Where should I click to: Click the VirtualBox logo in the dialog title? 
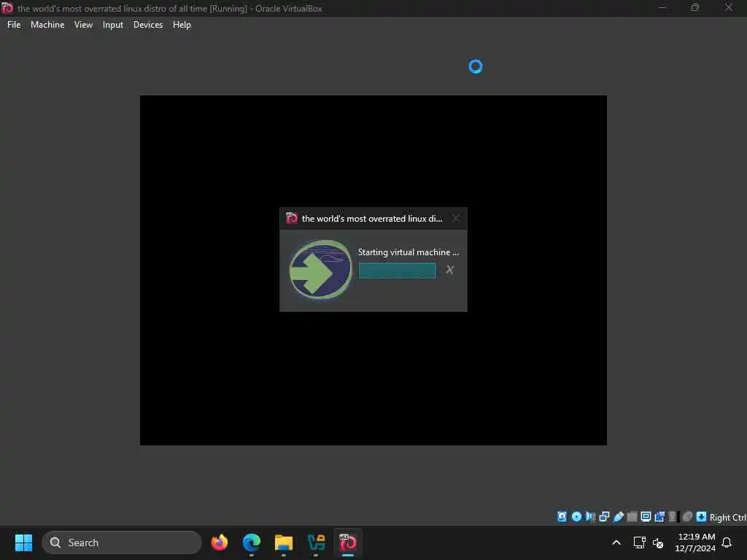click(292, 218)
